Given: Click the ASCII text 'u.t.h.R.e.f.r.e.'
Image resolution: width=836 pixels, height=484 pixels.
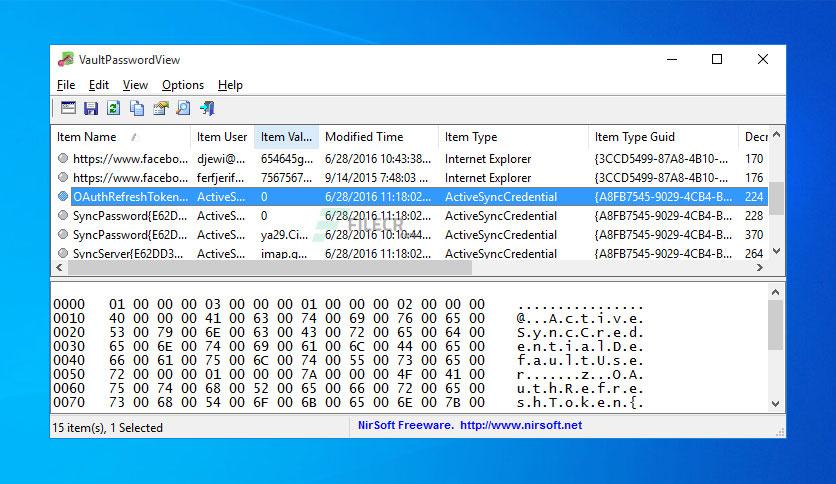Looking at the screenshot, I should coord(580,389).
